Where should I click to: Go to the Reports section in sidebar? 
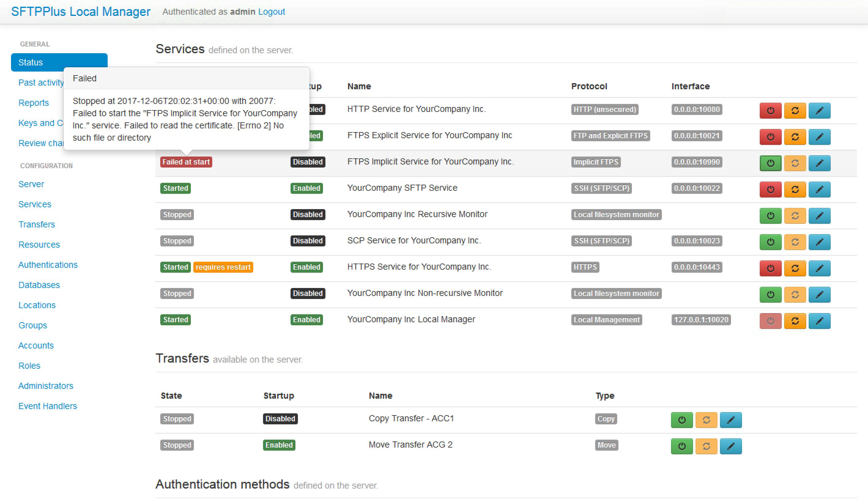point(33,103)
